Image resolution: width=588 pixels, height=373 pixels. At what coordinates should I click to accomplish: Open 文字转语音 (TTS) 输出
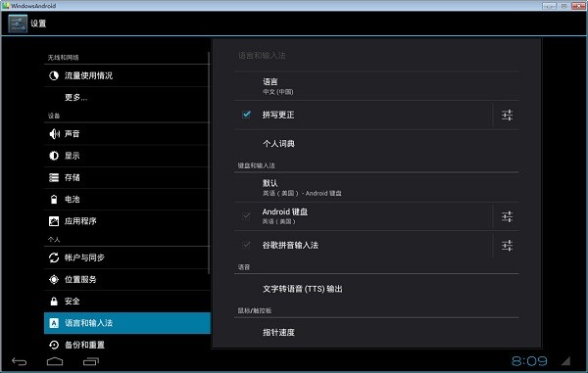(376, 289)
